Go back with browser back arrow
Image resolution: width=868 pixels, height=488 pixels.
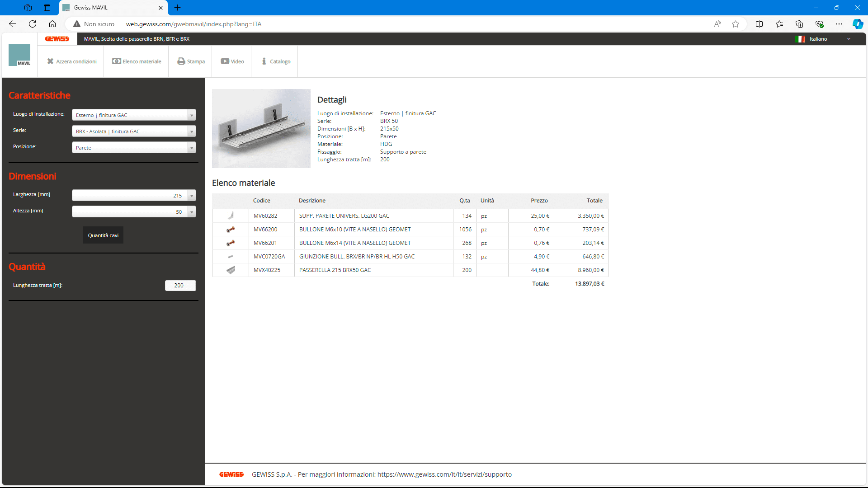13,24
